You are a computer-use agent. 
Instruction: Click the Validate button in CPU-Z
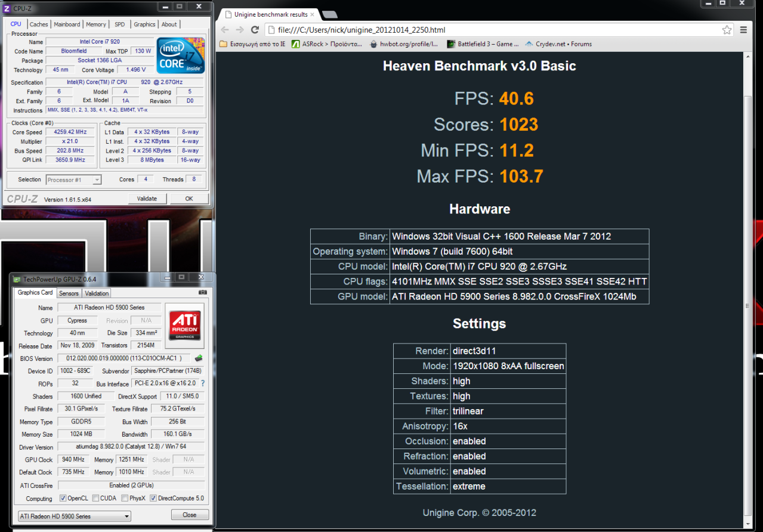click(147, 199)
